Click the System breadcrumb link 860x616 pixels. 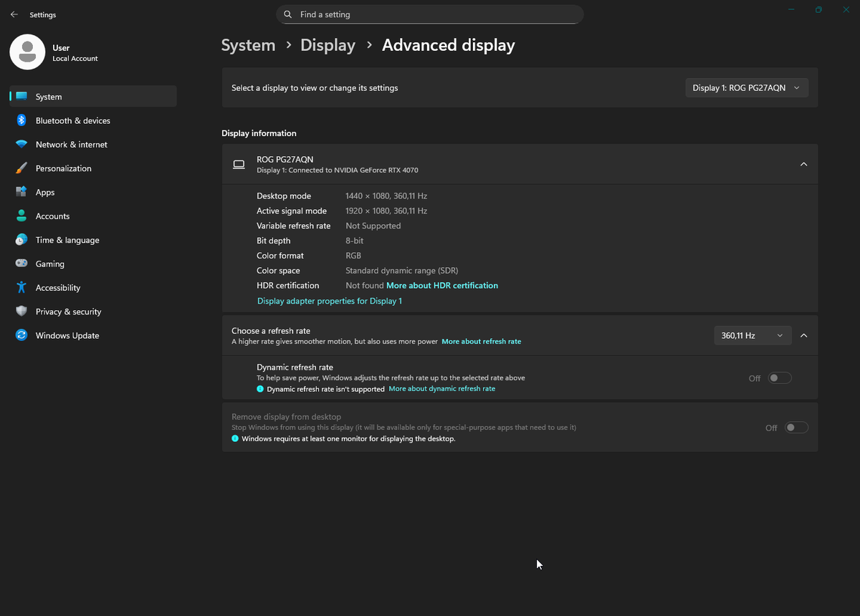[x=248, y=45]
